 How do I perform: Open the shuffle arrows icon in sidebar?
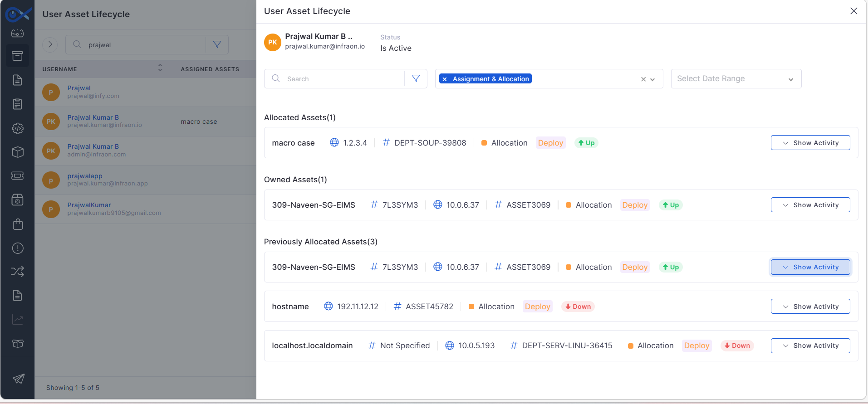(x=17, y=272)
